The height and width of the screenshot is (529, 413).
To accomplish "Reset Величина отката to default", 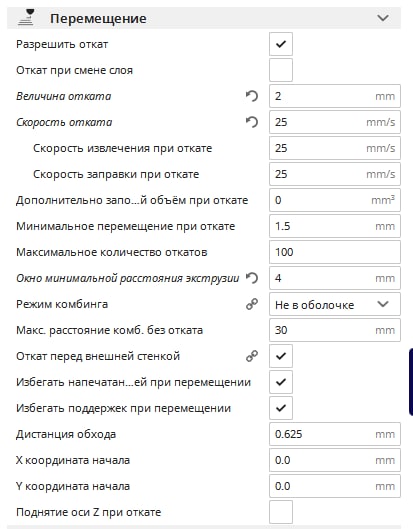I will (x=252, y=96).
